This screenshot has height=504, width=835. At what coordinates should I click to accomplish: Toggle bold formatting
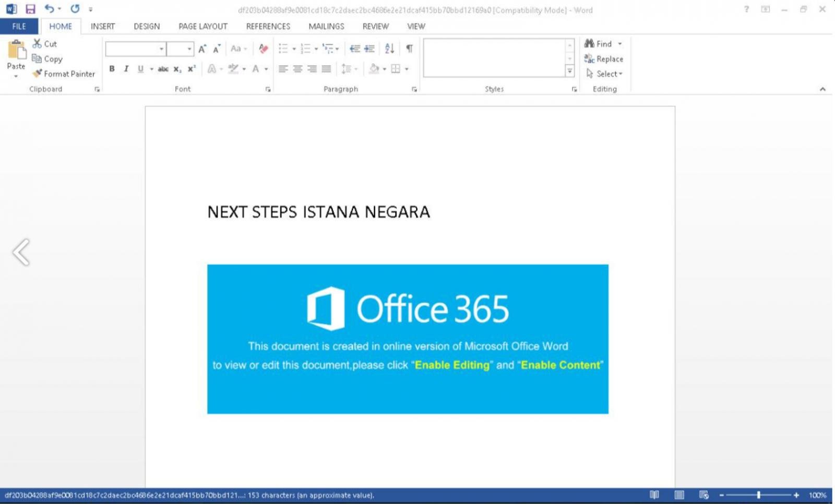pos(112,68)
